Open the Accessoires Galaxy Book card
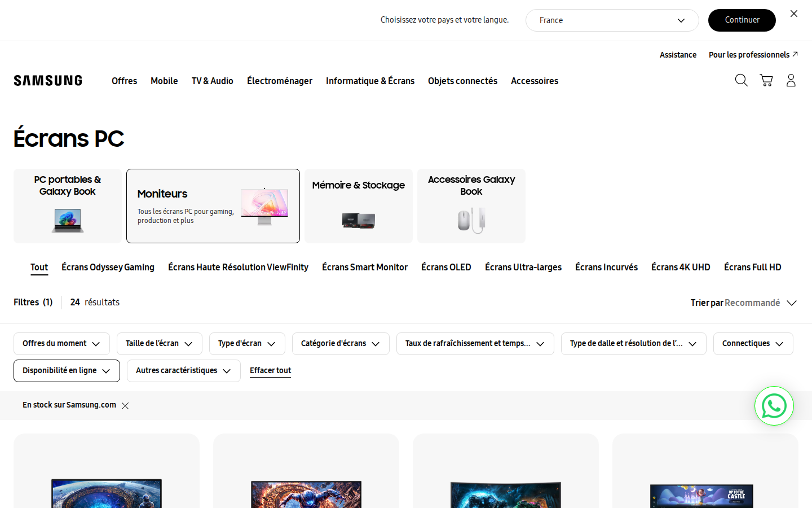The image size is (812, 508). click(x=471, y=206)
